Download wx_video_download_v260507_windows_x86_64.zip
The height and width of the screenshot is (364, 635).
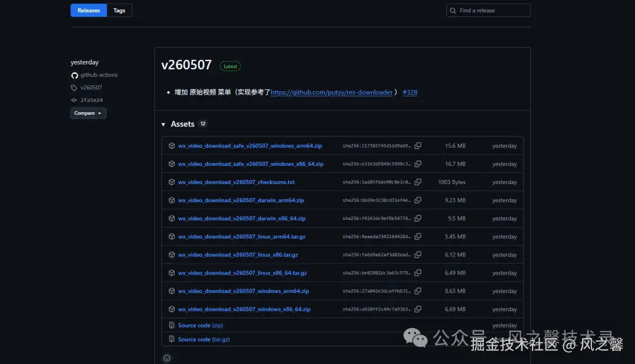point(244,309)
